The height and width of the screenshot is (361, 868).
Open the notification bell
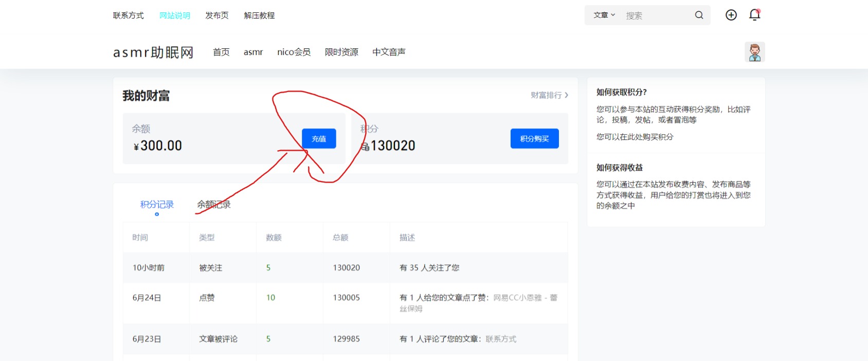click(x=754, y=15)
